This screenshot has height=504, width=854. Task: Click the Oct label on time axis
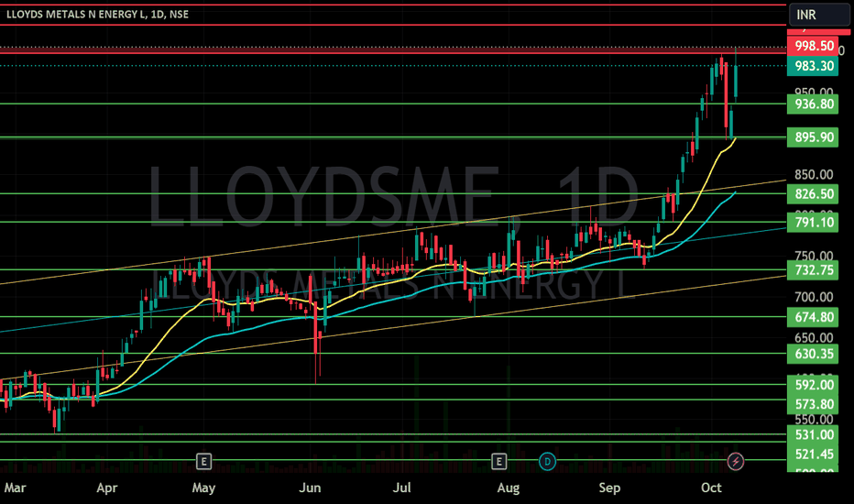pos(711,488)
